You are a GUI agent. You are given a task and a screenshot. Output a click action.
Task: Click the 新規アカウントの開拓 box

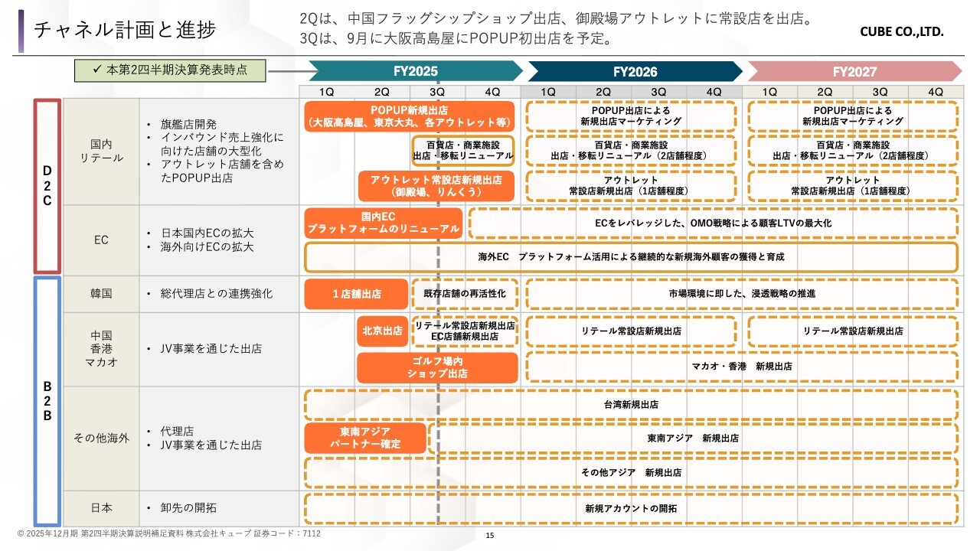point(631,508)
